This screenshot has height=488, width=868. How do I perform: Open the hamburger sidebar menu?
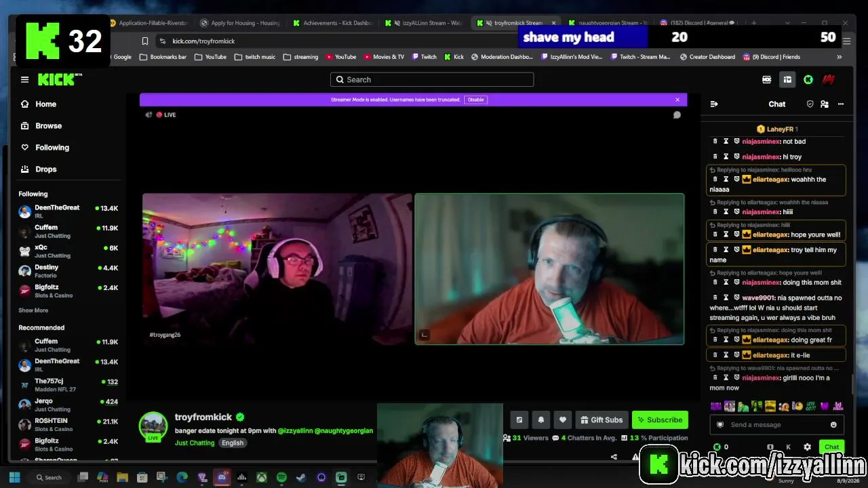[x=24, y=79]
